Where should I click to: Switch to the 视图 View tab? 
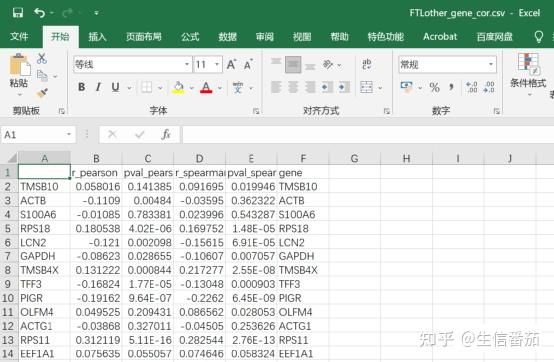(302, 37)
